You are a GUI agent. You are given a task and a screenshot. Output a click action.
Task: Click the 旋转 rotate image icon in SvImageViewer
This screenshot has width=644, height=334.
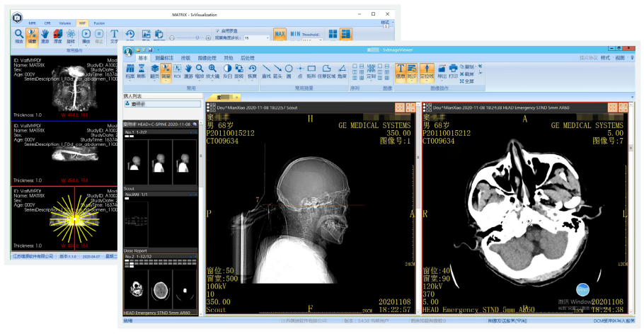pyautogui.click(x=238, y=71)
